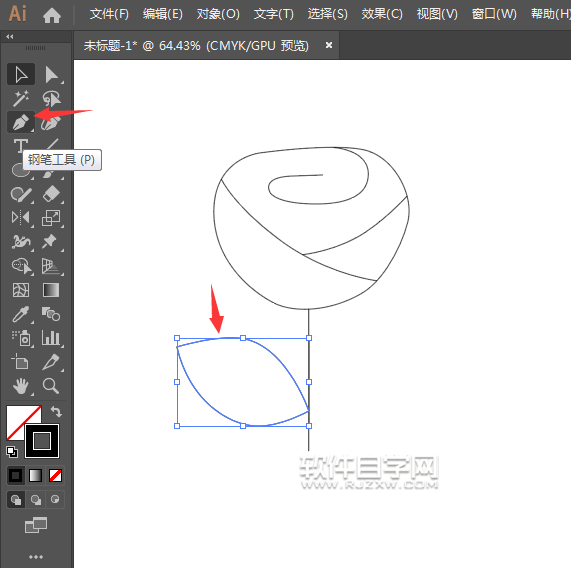Select the Hand tool
Screen dimensions: 571x568
pyautogui.click(x=21, y=386)
